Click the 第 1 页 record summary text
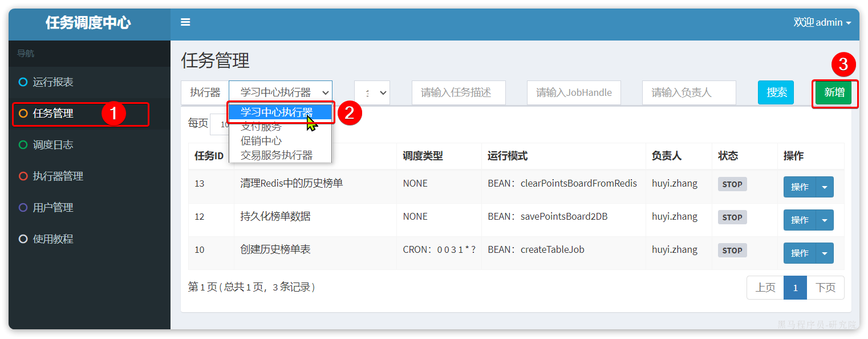Image resolution: width=868 pixels, height=339 pixels. point(252,287)
